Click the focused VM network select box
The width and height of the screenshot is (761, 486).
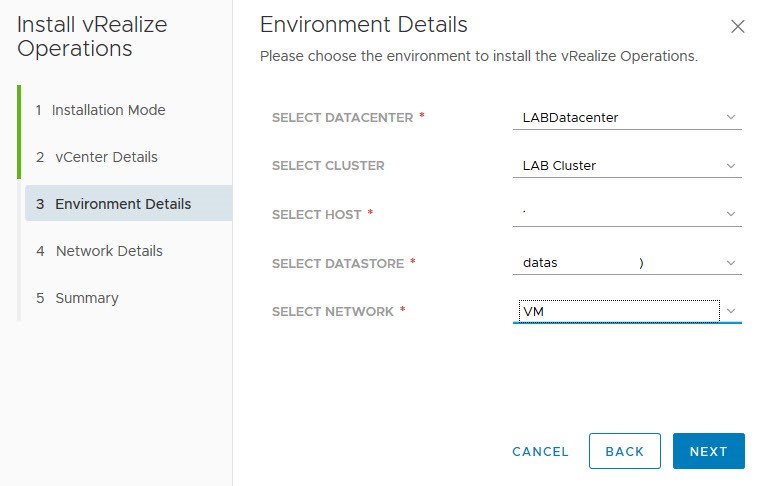click(x=614, y=311)
